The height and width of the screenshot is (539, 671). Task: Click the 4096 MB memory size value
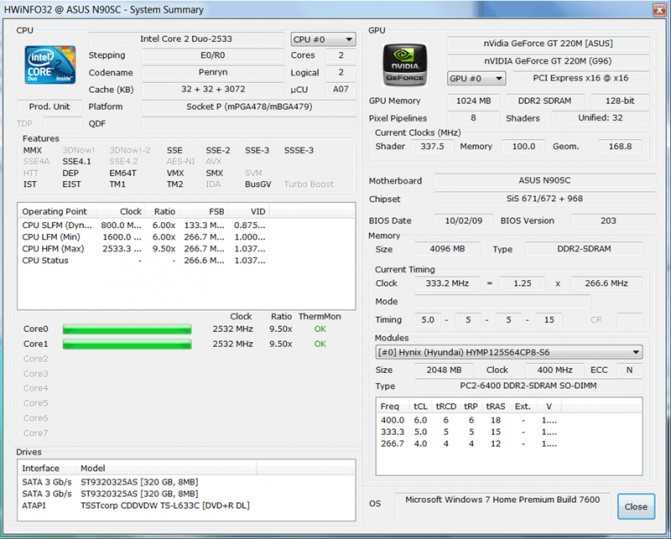447,249
